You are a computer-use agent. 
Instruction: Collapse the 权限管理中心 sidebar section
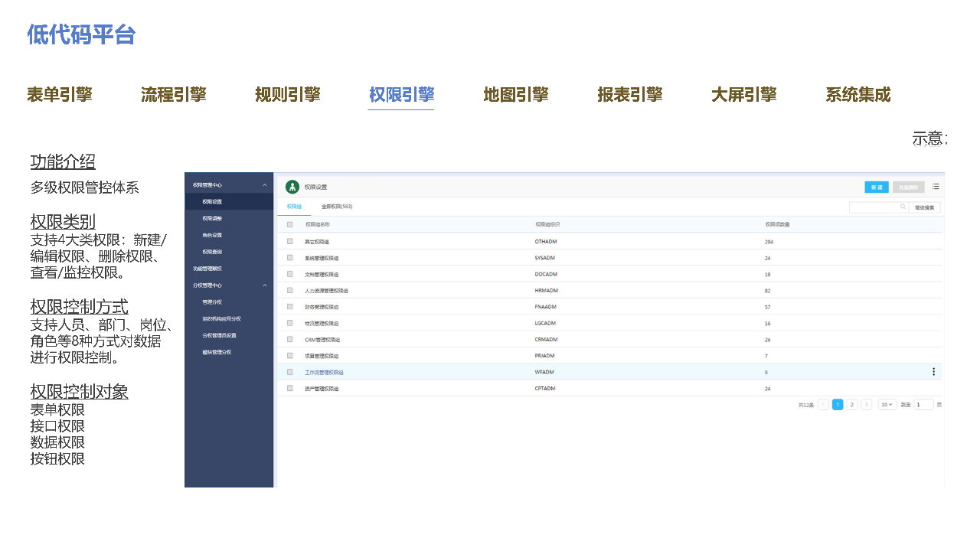pyautogui.click(x=265, y=184)
